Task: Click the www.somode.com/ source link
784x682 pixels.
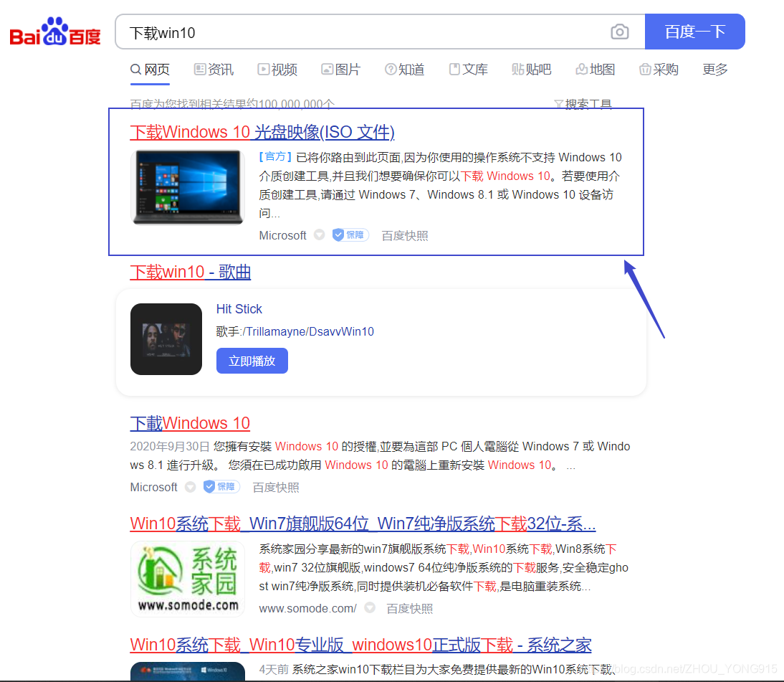Action: 307,608
